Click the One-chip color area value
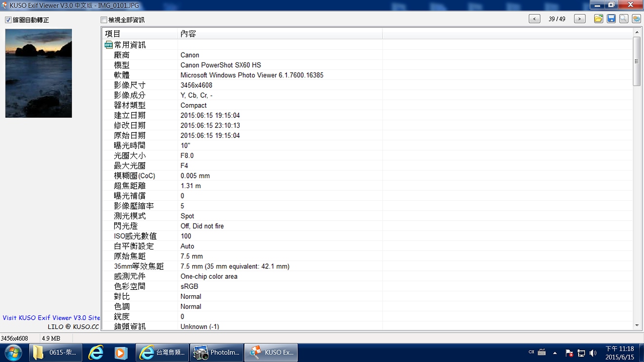644x362 pixels. tap(209, 277)
